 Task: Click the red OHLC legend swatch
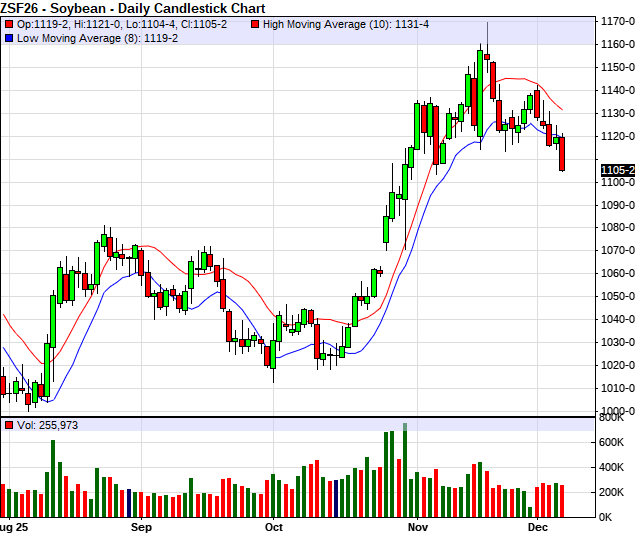tap(9, 23)
